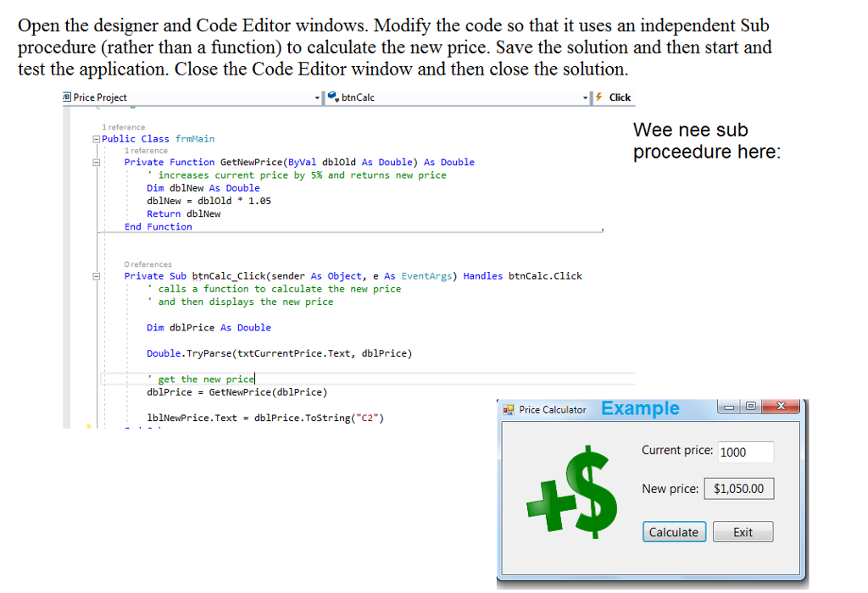Maximize the Price Calculator window
Viewport: 868px width, 593px height.
coord(751,407)
